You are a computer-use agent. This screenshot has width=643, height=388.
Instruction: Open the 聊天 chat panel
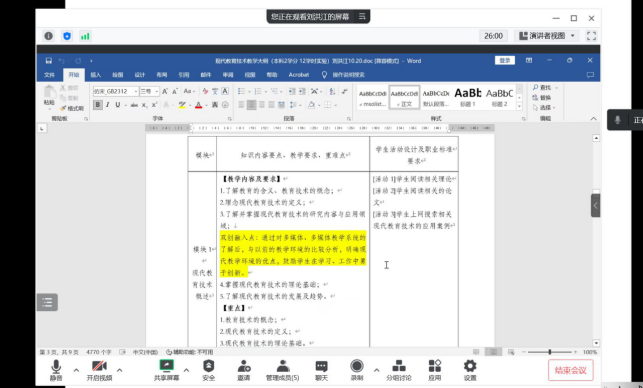click(322, 370)
